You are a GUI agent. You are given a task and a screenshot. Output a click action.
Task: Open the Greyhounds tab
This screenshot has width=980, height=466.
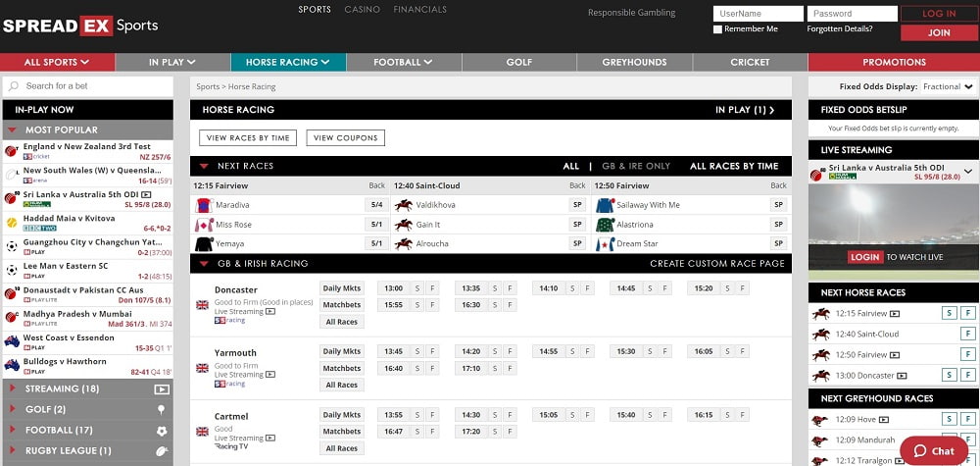coord(634,62)
